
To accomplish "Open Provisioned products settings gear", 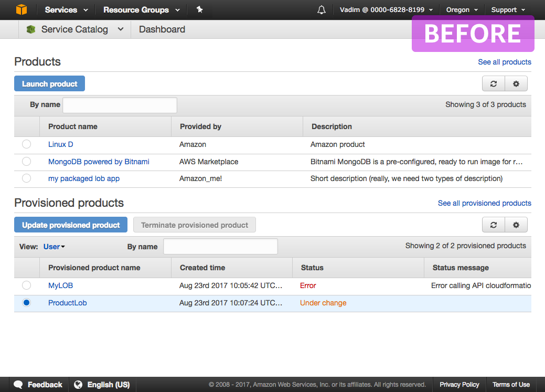I will point(516,225).
